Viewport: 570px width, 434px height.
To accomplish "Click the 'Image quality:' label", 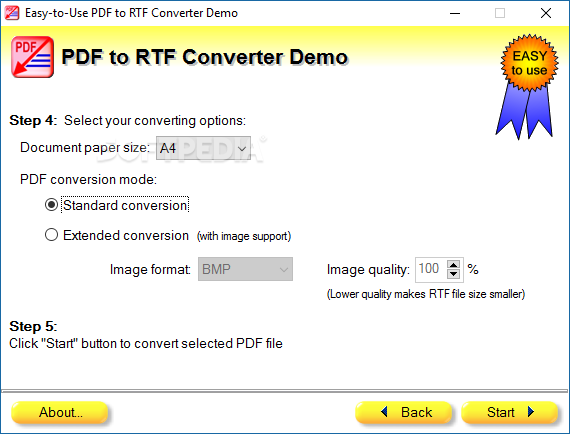I will point(368,270).
